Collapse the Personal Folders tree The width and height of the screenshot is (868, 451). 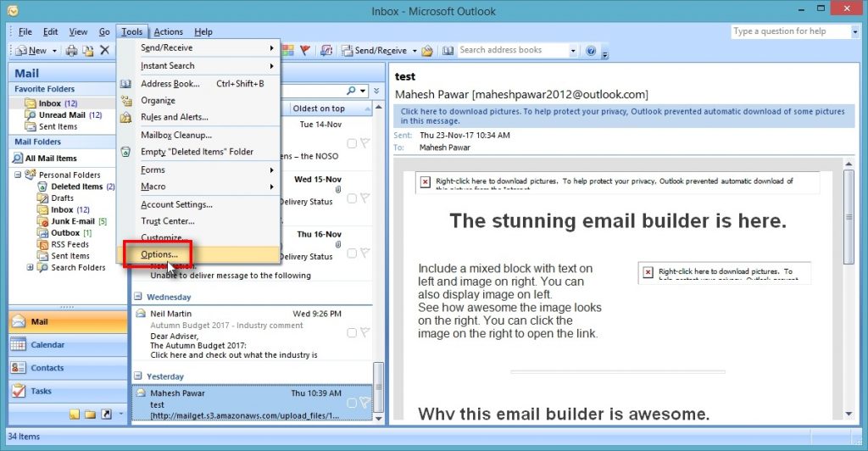coord(18,175)
